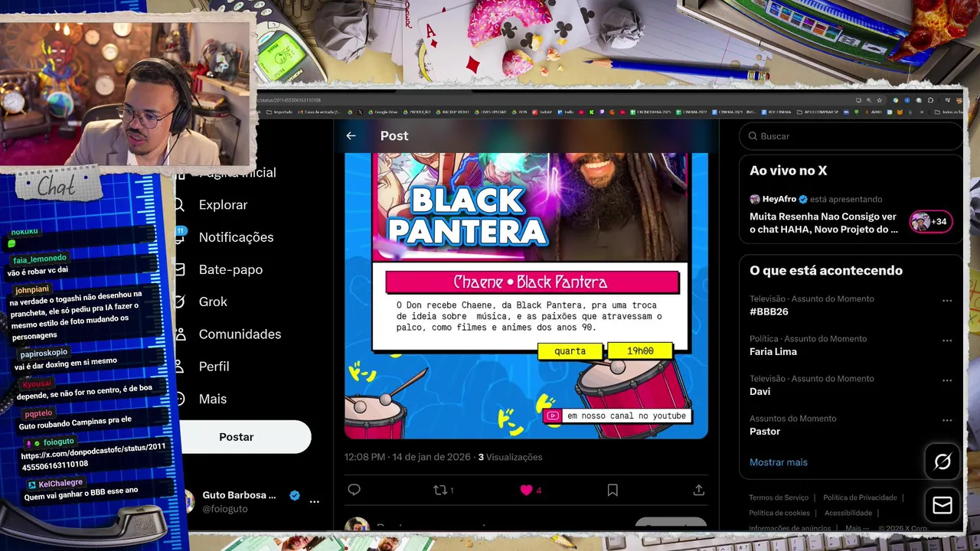Click the Black Pantera post image
980x551 pixels.
pyautogui.click(x=526, y=295)
